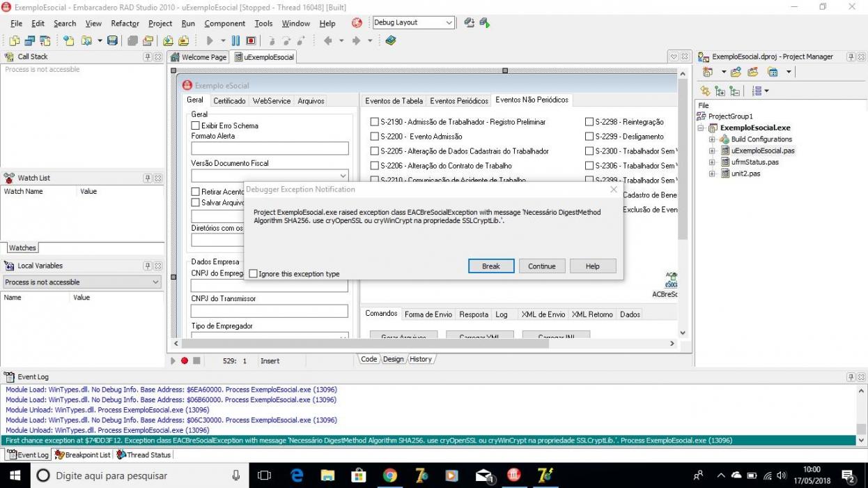Pin the Call Stack panel

pyautogui.click(x=148, y=57)
